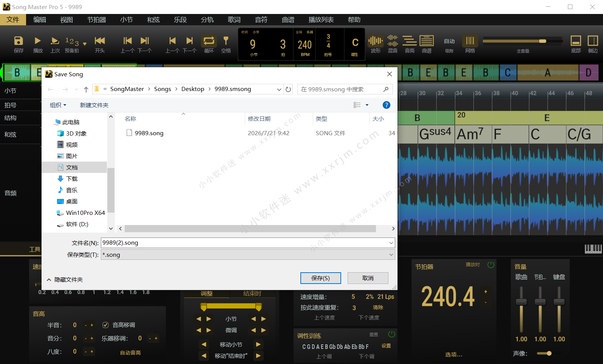Click the 音高 pitch view icon

click(410, 41)
